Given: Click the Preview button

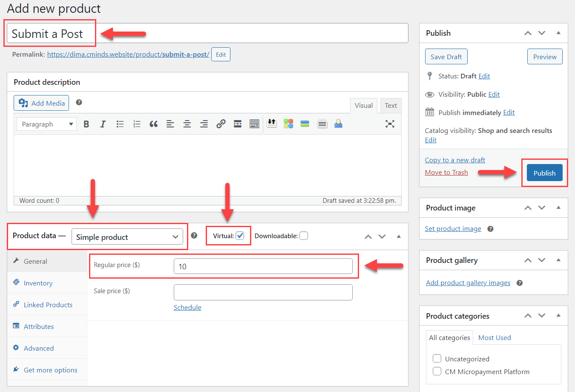Looking at the screenshot, I should click(545, 57).
